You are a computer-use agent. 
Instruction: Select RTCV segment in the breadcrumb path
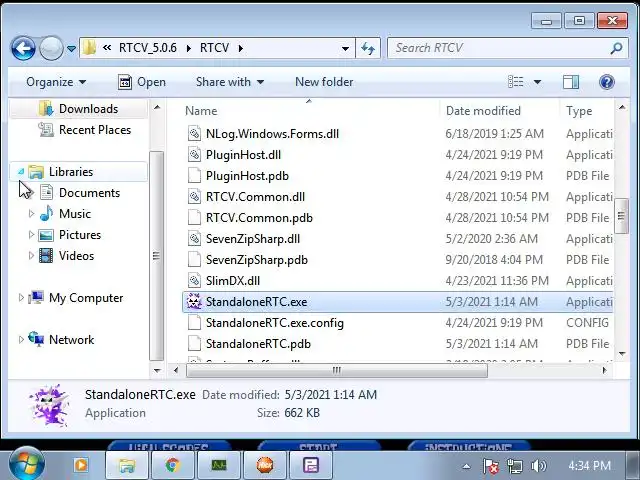coord(214,48)
